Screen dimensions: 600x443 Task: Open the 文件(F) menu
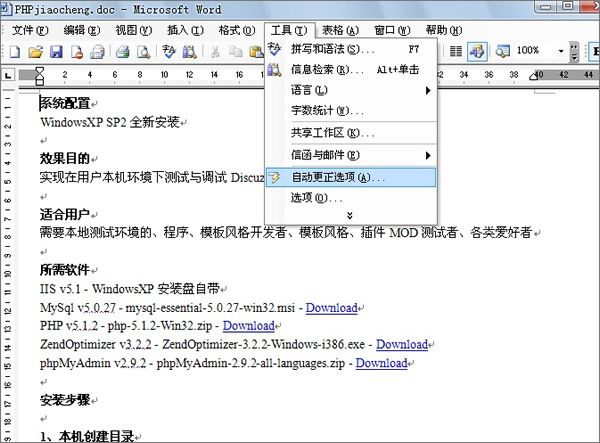(30, 30)
